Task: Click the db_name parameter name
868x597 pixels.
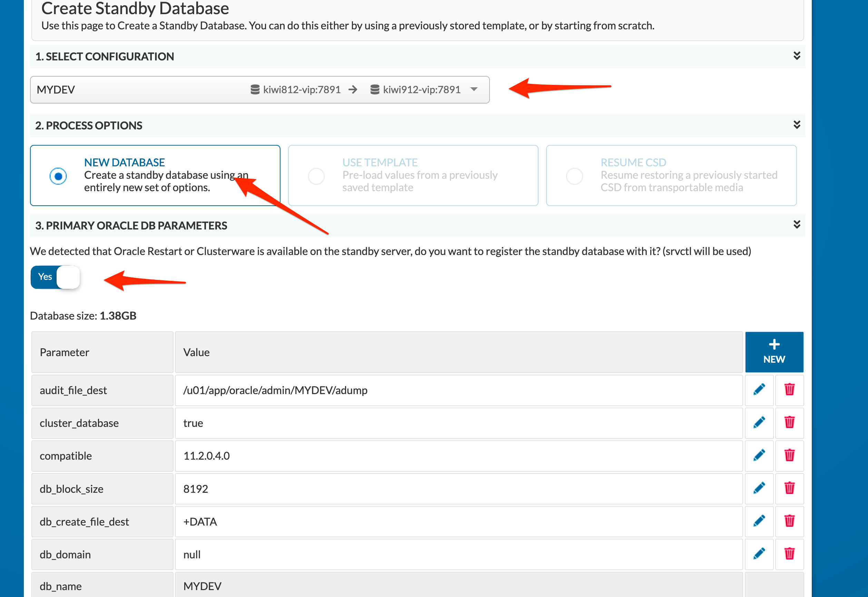Action: (x=61, y=586)
